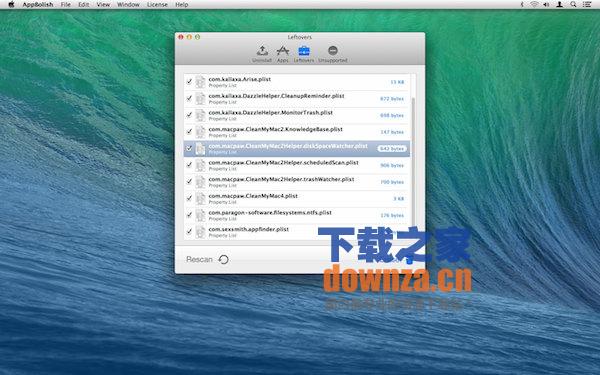Click the Rescan text button
The image size is (600, 375).
[199, 259]
